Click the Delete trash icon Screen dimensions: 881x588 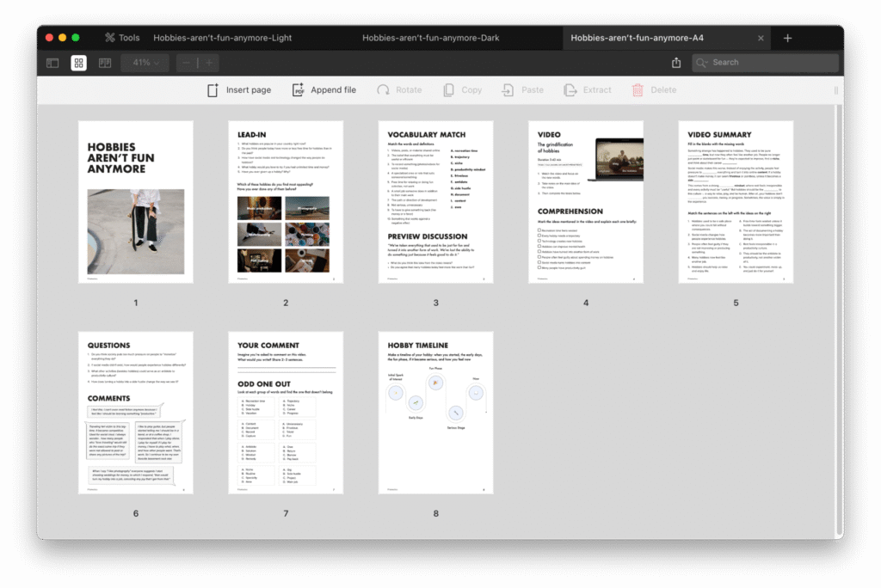(x=638, y=90)
